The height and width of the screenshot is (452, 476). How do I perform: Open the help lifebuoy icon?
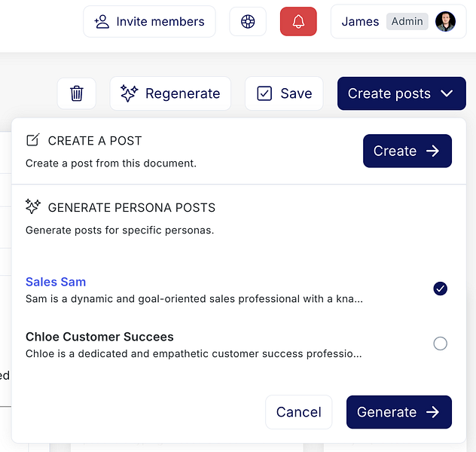(248, 22)
